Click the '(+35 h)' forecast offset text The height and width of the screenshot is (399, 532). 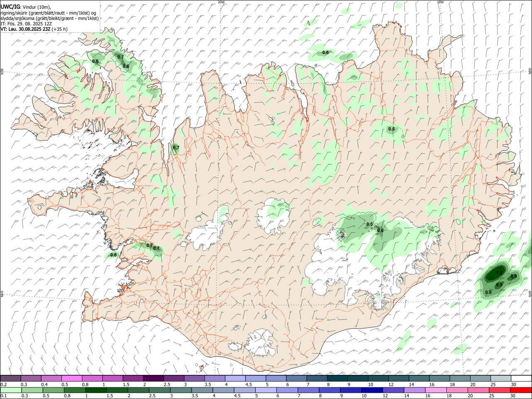(60, 29)
